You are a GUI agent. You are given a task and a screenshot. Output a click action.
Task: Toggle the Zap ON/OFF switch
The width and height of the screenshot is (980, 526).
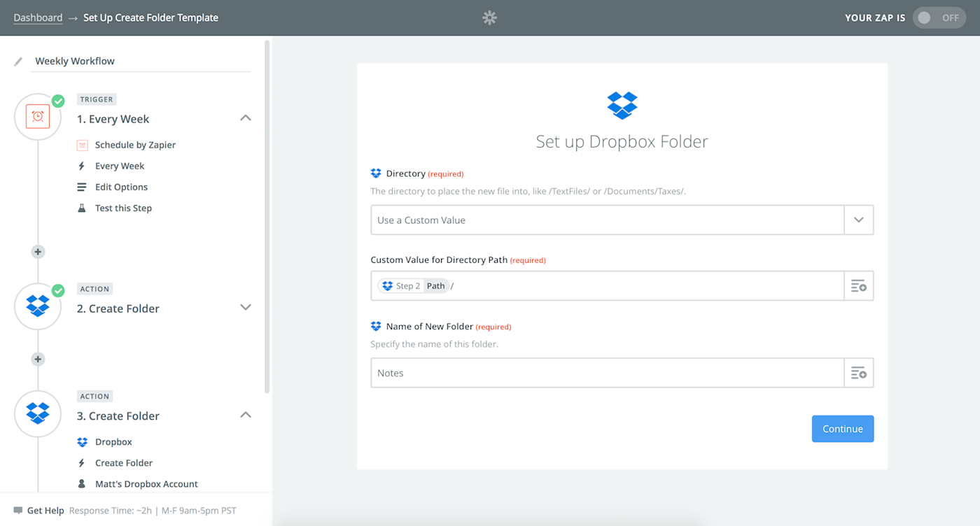tap(939, 17)
